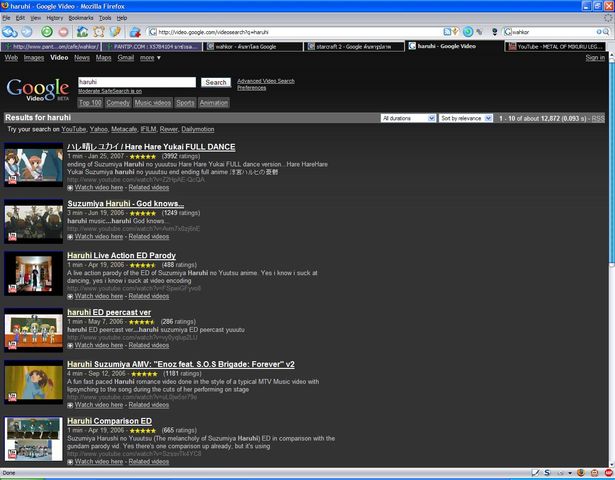Click the Comedy category button
This screenshot has height=480, width=615.
118,103
